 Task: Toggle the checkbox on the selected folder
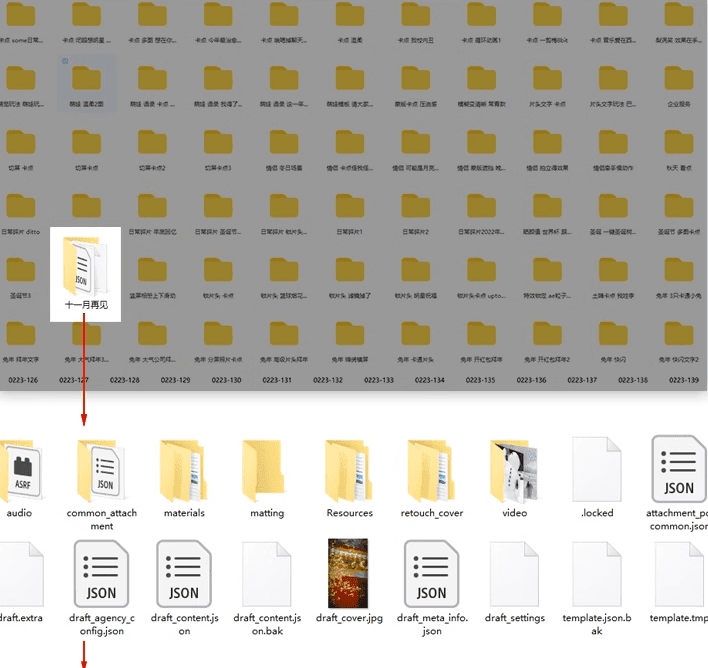pyautogui.click(x=66, y=61)
